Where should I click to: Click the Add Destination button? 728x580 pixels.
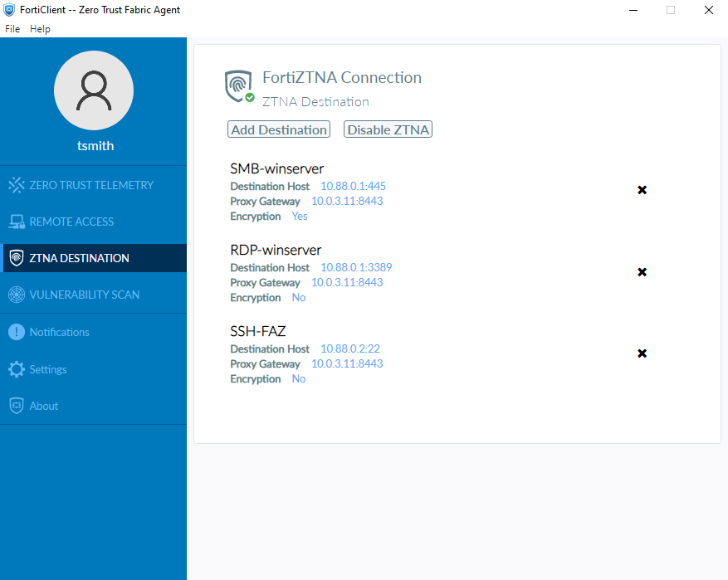(x=278, y=129)
